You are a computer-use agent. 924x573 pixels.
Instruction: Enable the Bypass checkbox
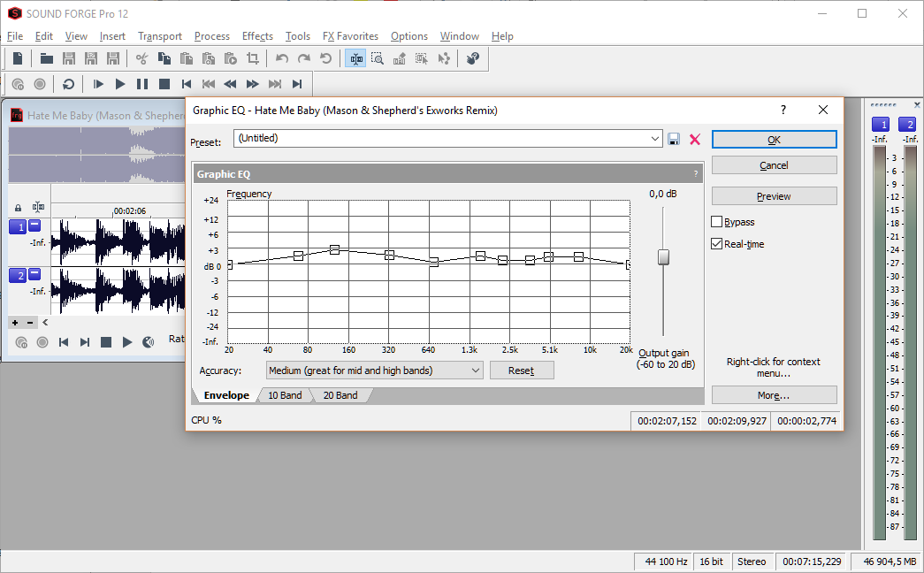[x=717, y=222]
